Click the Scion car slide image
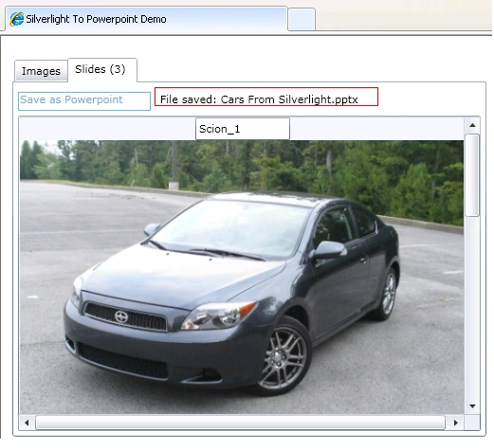Image resolution: width=494 pixels, height=448 pixels. click(242, 277)
